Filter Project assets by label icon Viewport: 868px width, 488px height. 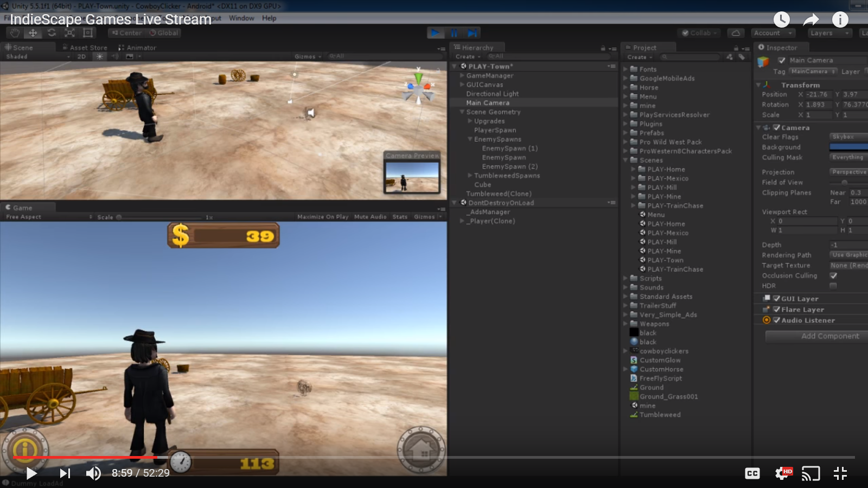(x=741, y=56)
